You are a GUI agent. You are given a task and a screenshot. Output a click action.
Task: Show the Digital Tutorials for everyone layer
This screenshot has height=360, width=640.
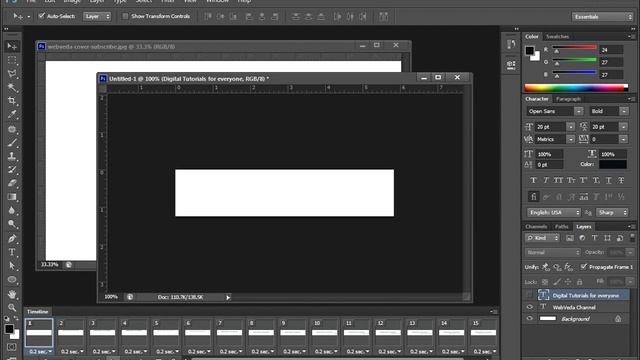(529, 295)
